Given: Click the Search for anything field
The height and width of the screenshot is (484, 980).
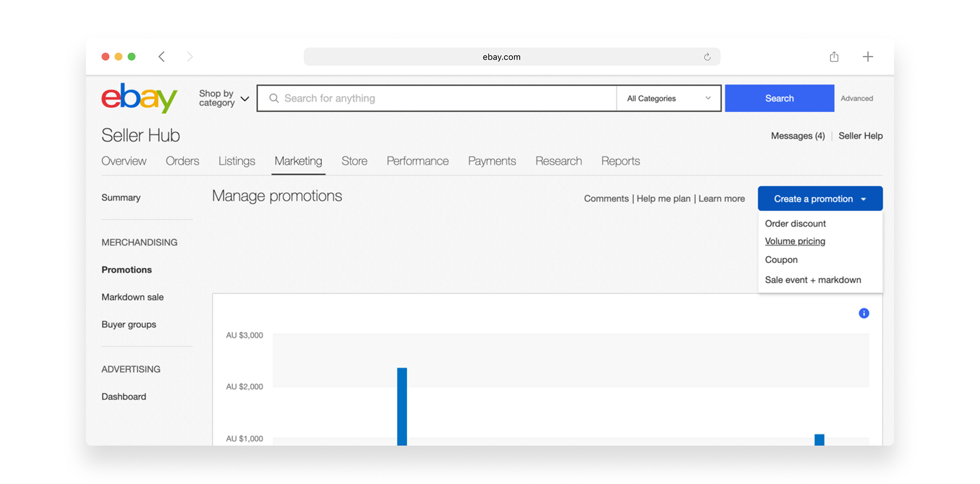Looking at the screenshot, I should (x=437, y=98).
